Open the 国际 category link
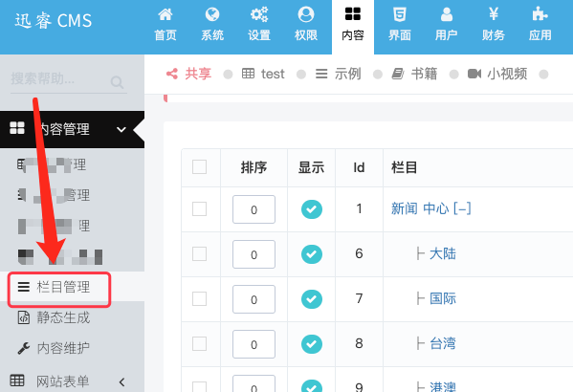 point(443,299)
